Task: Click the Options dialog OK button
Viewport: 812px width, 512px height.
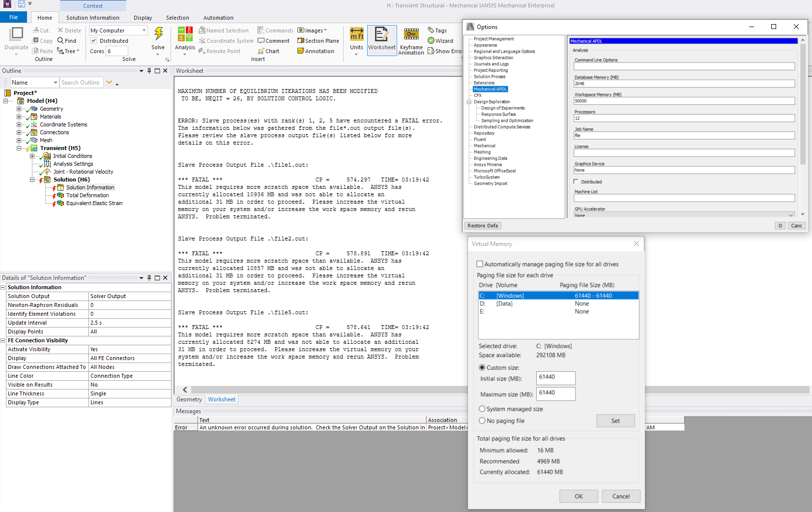Action: click(780, 226)
